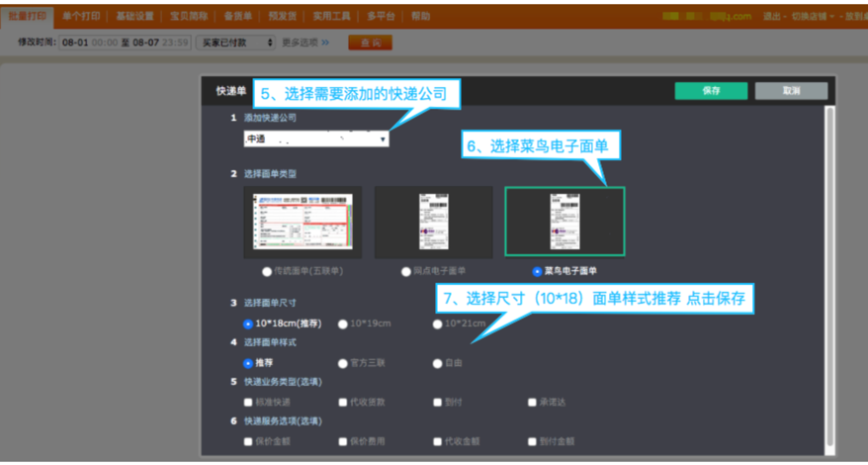This screenshot has width=868, height=465.
Task: Expand 更多选项 filter options
Action: point(305,43)
